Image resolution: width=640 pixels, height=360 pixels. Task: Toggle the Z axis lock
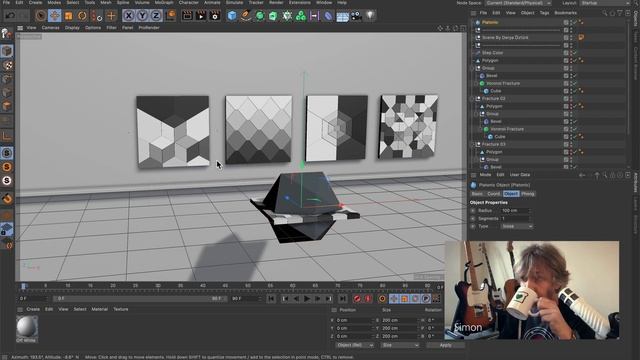[156, 16]
